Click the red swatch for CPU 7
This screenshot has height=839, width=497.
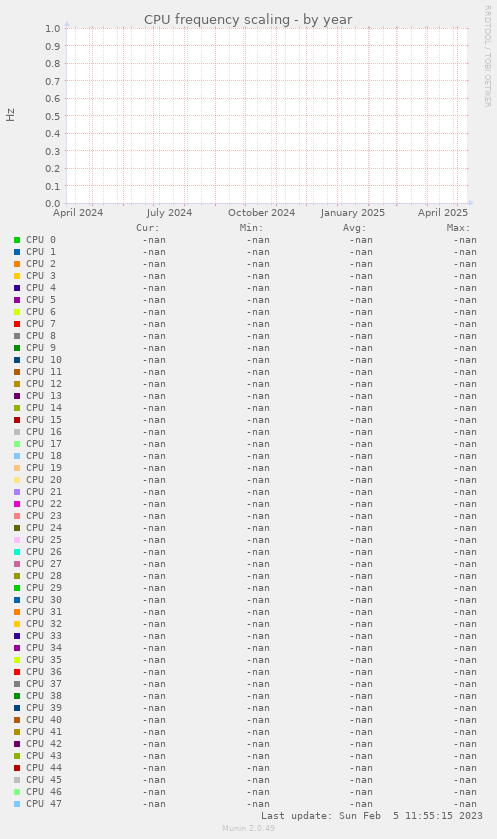pos(17,324)
